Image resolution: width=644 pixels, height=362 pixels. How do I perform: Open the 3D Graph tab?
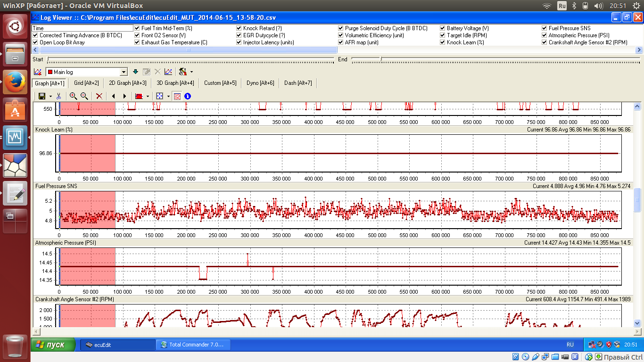175,83
